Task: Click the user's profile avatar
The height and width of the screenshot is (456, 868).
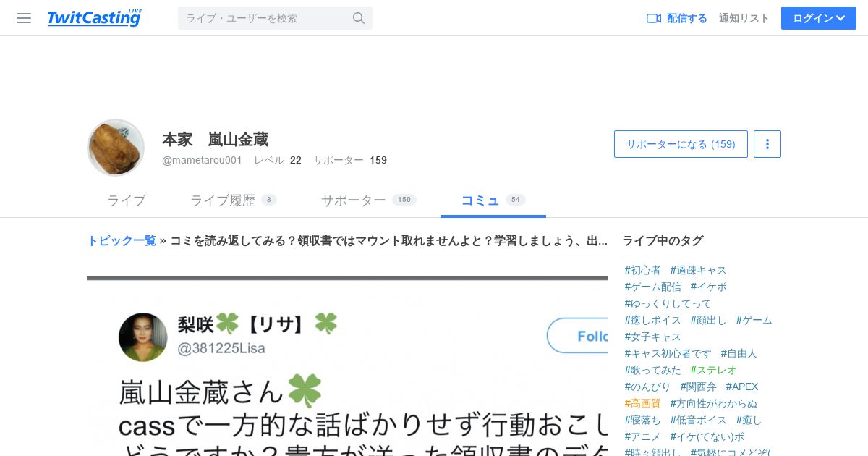Action: click(116, 148)
